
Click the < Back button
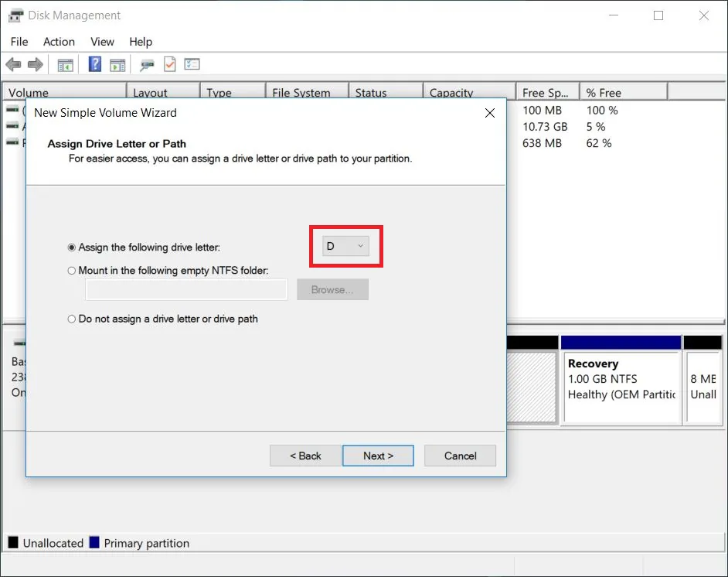click(x=305, y=456)
